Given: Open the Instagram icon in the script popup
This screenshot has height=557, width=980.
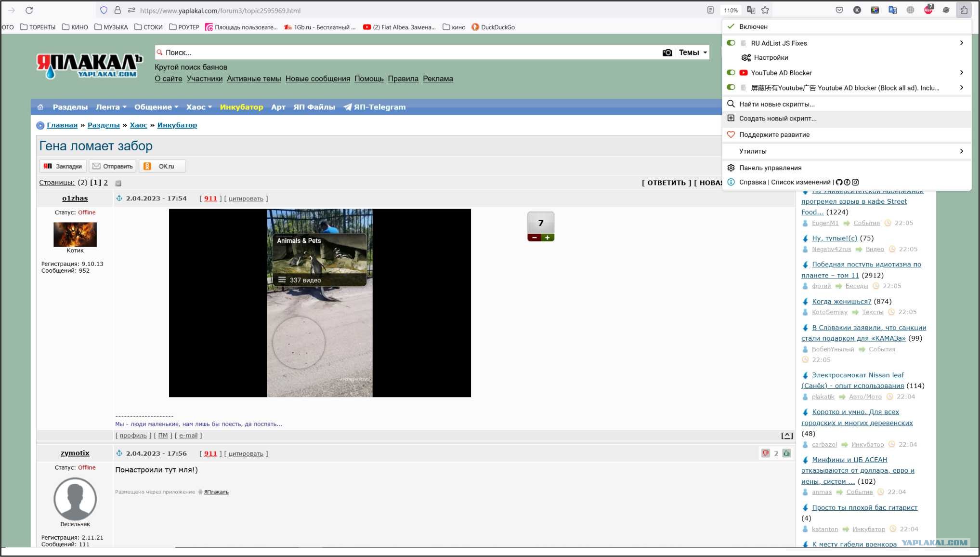Looking at the screenshot, I should tap(855, 182).
